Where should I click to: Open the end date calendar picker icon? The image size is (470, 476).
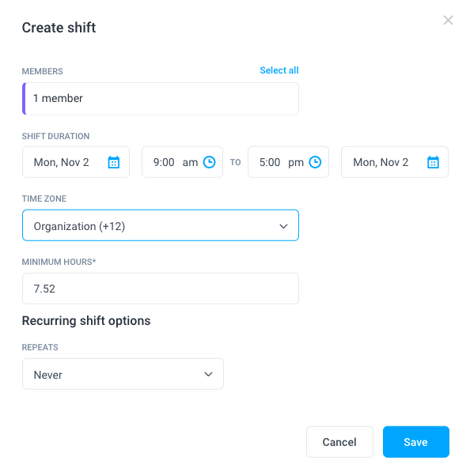click(433, 162)
